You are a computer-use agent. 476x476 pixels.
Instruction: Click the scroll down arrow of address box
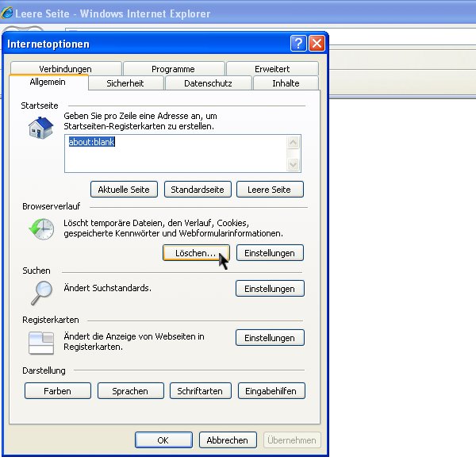(x=294, y=164)
